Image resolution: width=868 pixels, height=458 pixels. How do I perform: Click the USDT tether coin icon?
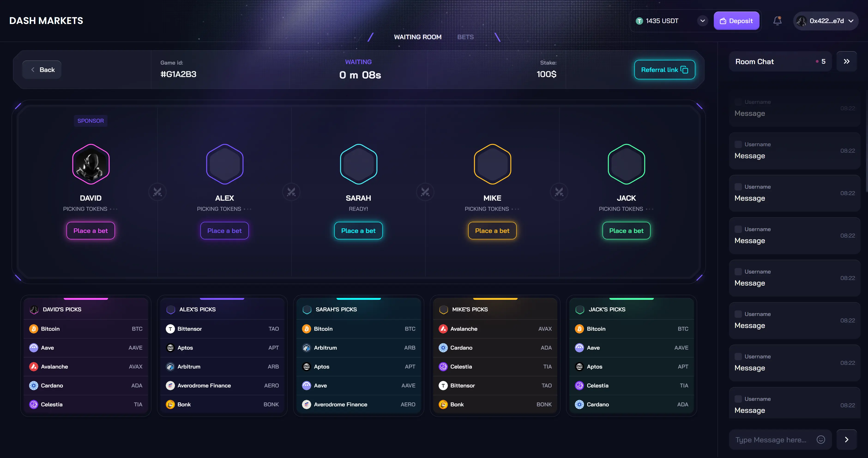tap(639, 21)
